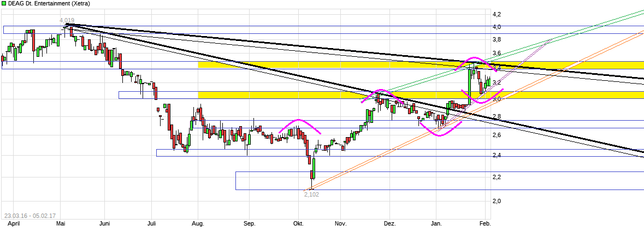Click the Sep. month label
The height and width of the screenshot is (231, 644).
[249, 224]
